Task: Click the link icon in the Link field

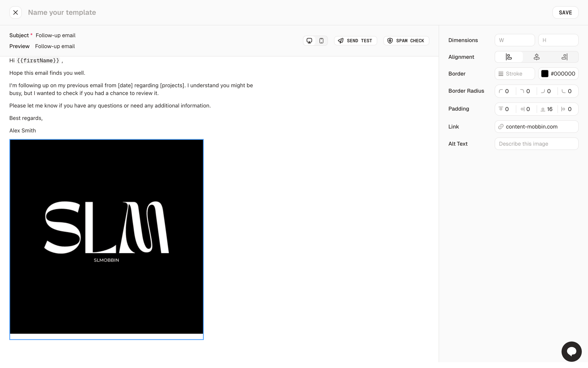Action: [x=501, y=127]
